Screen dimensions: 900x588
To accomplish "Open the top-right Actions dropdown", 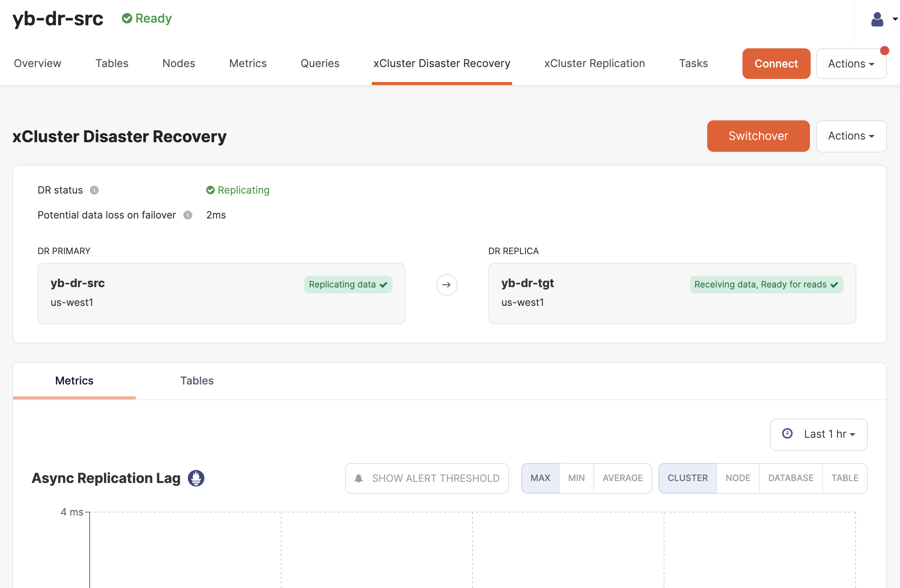I will click(851, 63).
